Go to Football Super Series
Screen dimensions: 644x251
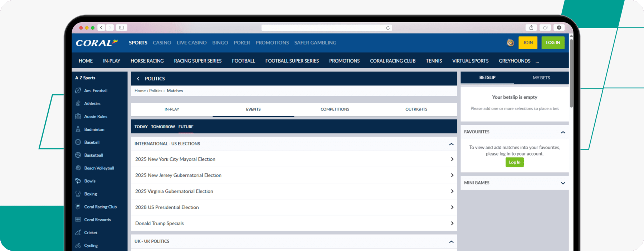click(x=292, y=61)
